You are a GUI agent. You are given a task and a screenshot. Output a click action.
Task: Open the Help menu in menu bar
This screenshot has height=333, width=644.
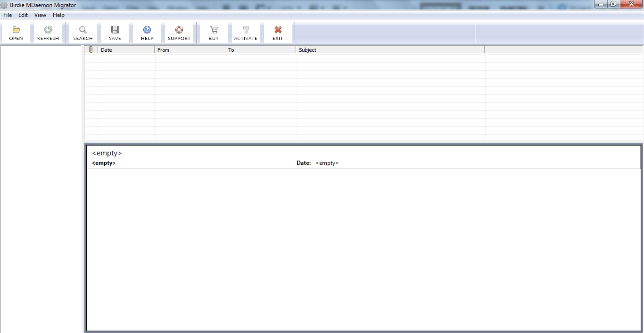(x=58, y=15)
